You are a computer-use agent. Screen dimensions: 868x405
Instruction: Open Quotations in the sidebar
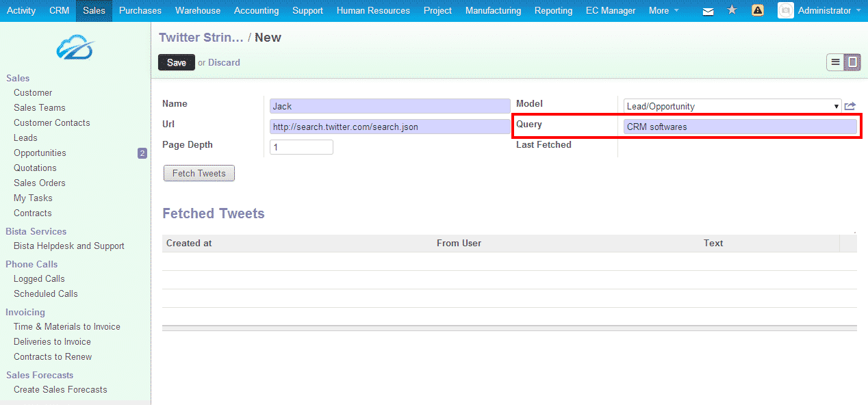pos(35,168)
